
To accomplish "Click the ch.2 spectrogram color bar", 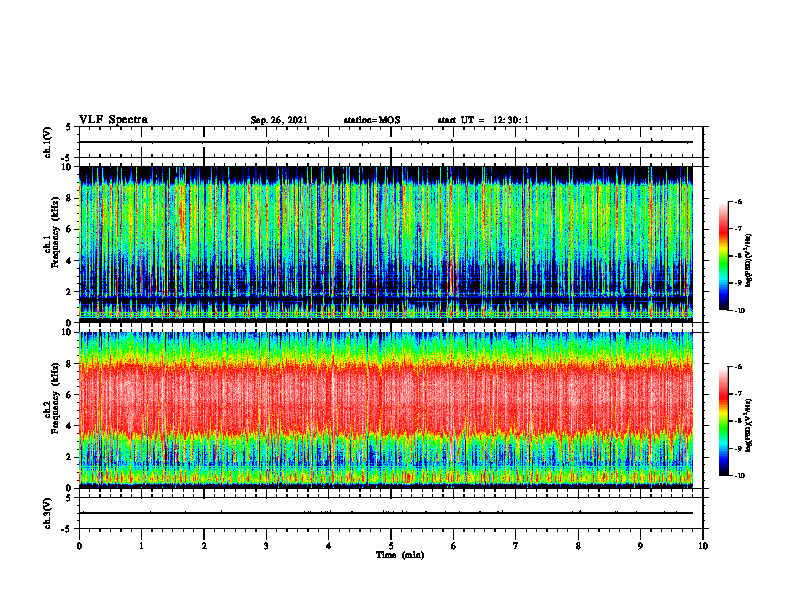I will click(x=723, y=421).
